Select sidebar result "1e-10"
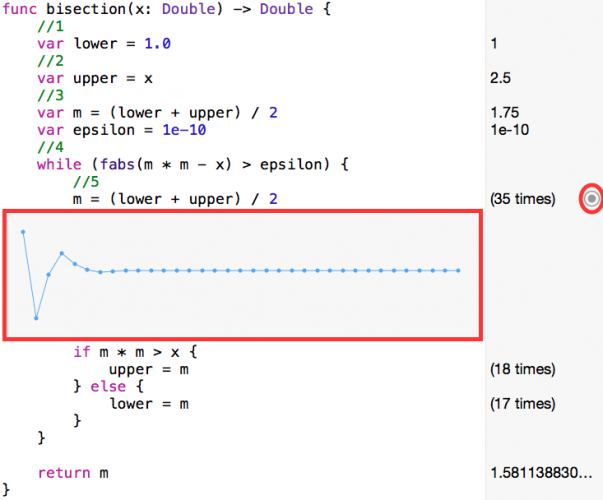Image resolution: width=603 pixels, height=500 pixels. 510,130
